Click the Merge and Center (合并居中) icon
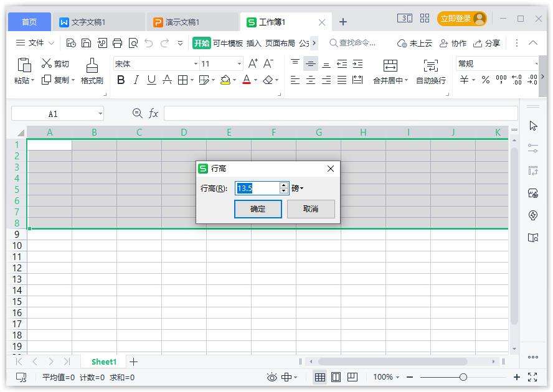Screen dimensions: 553x392 point(390,65)
